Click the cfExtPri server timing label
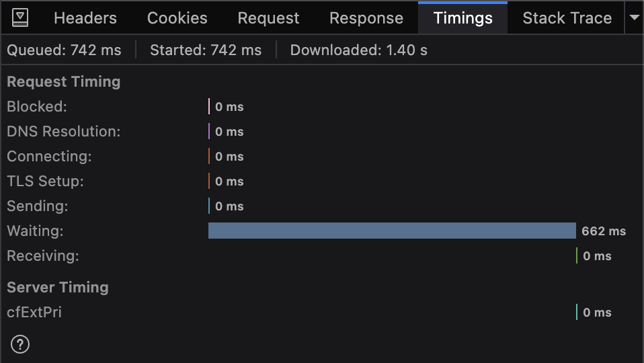644x363 pixels. point(34,313)
